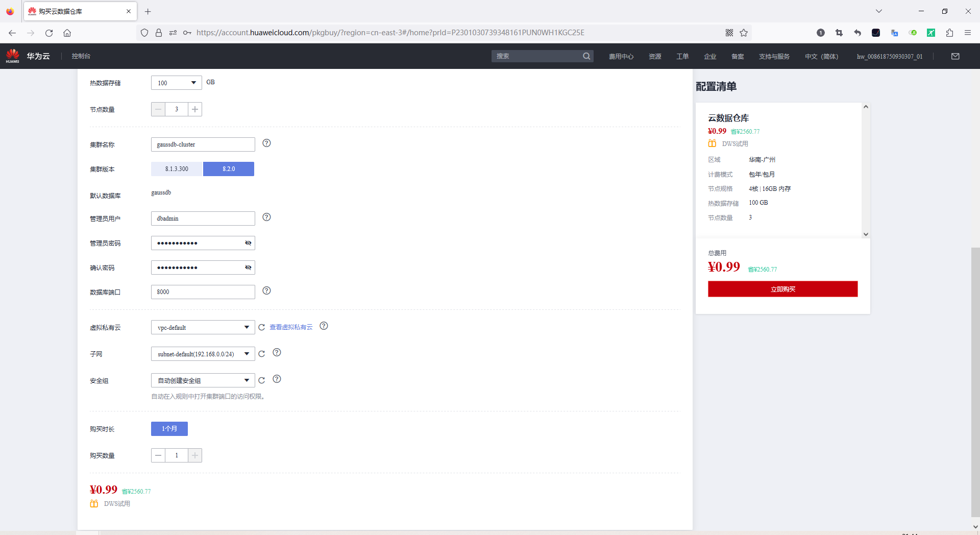Open the security group dropdown
980x535 pixels.
pyautogui.click(x=203, y=380)
